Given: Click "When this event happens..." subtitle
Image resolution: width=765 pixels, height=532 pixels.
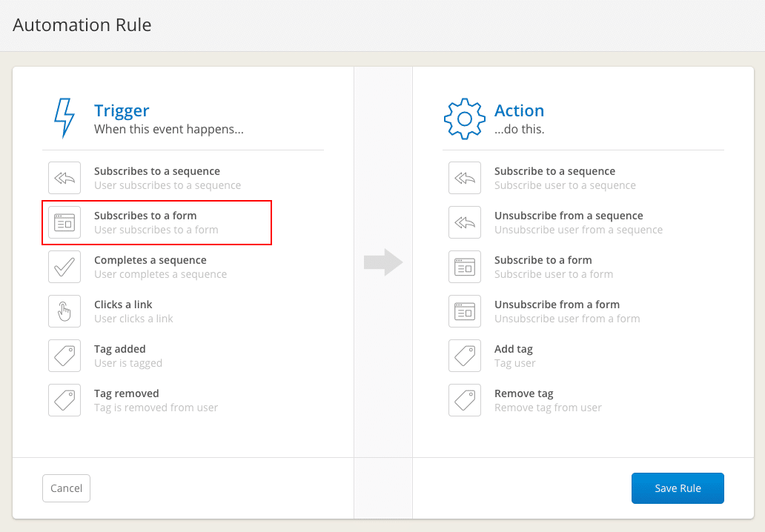Looking at the screenshot, I should pyautogui.click(x=169, y=129).
